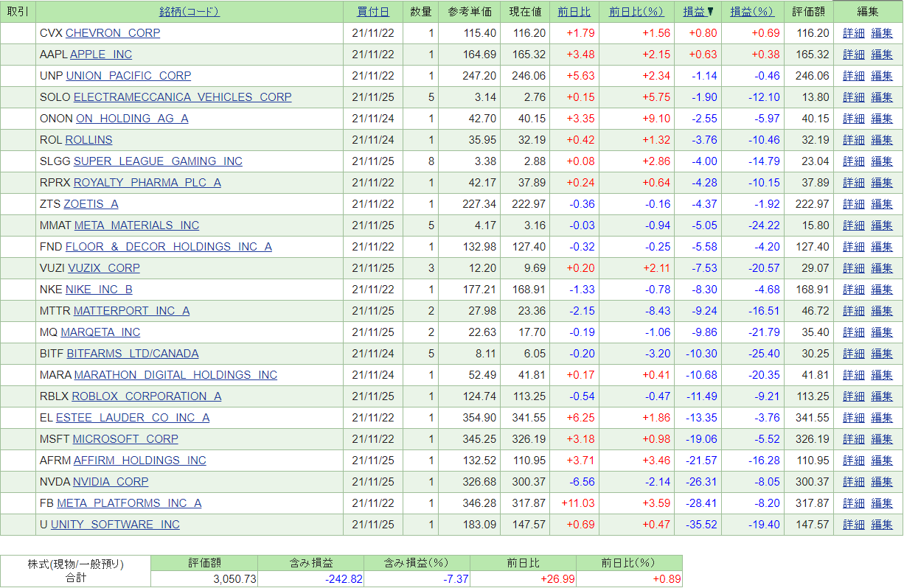904x588 pixels.
Task: Click 編集 in the BITF row
Action: (882, 354)
